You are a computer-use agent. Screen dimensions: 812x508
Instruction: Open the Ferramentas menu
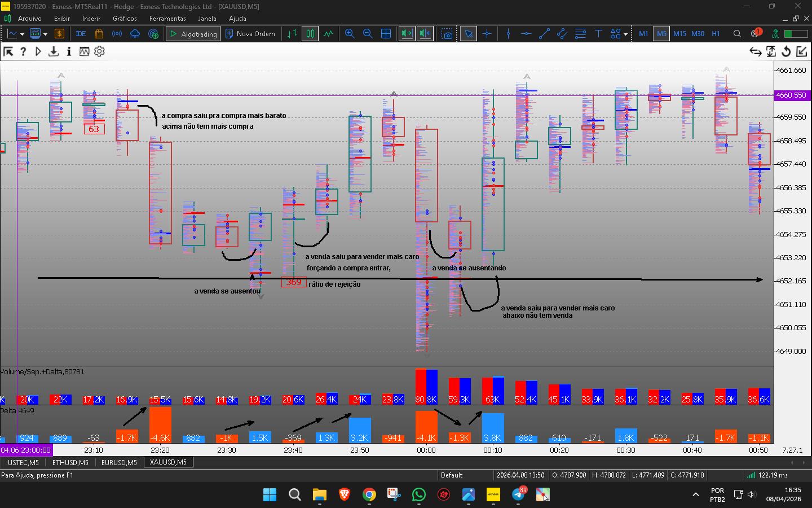coord(167,19)
